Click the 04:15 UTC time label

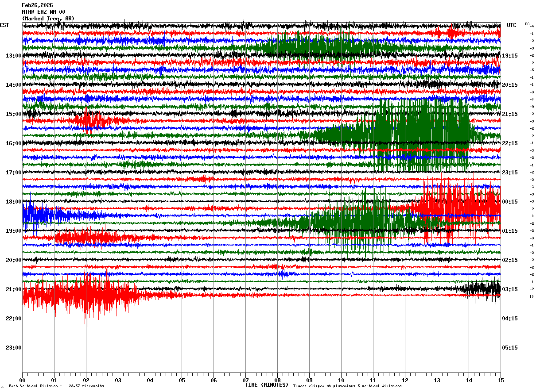pos(510,319)
